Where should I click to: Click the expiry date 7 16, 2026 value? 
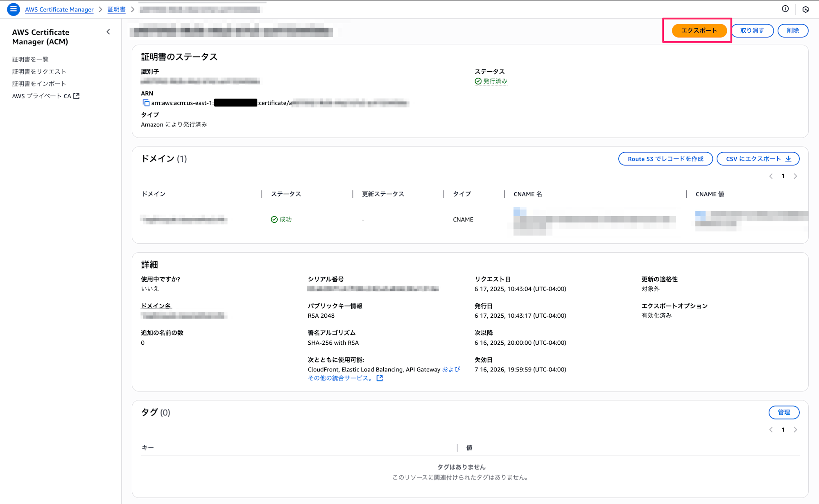point(520,369)
